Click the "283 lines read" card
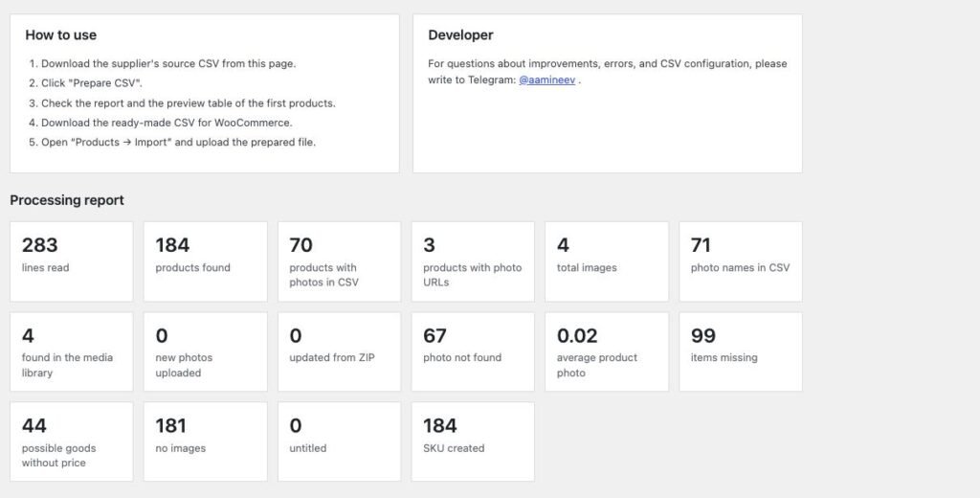 (71, 261)
